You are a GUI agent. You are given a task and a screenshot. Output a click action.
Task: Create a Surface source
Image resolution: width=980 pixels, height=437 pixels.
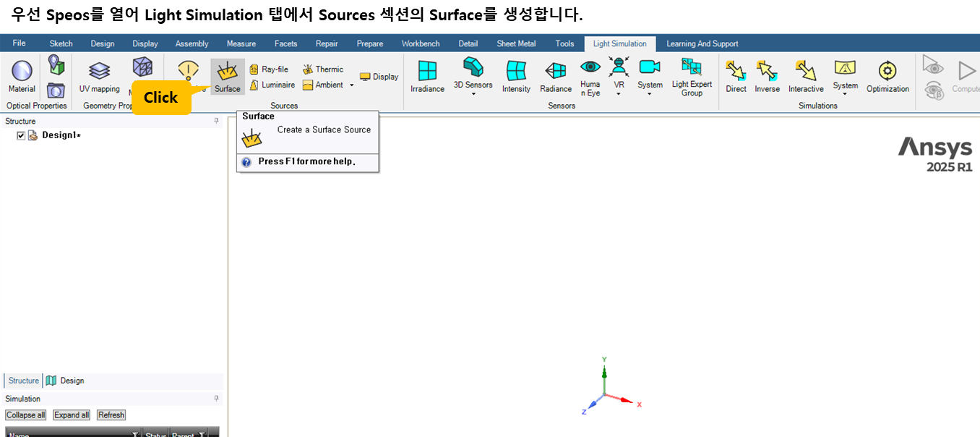coord(228,77)
